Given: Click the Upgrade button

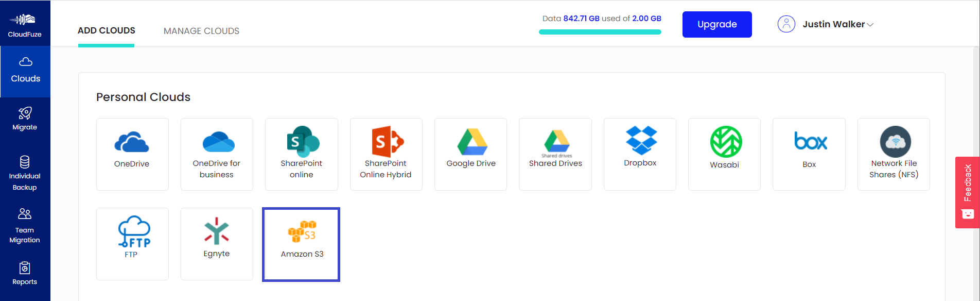Looking at the screenshot, I should click(717, 24).
